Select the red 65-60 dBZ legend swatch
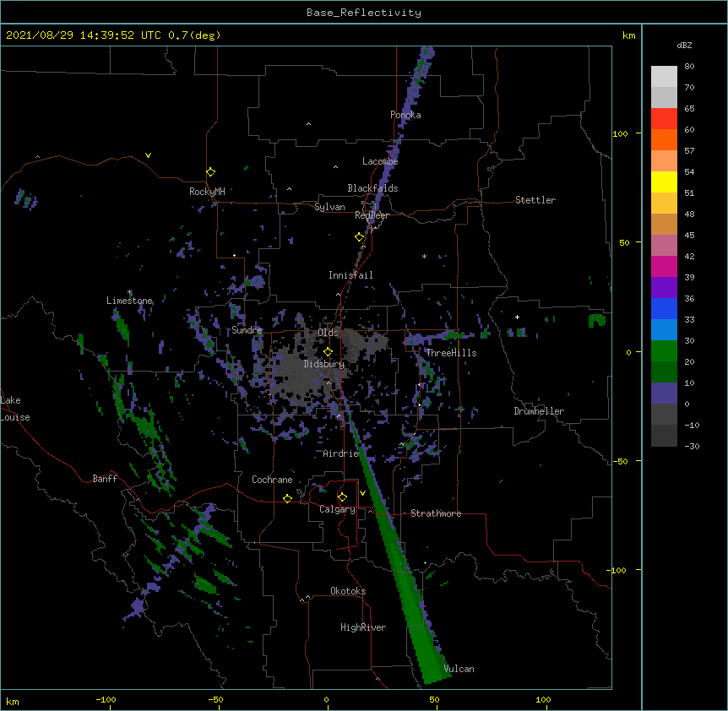 click(x=664, y=119)
